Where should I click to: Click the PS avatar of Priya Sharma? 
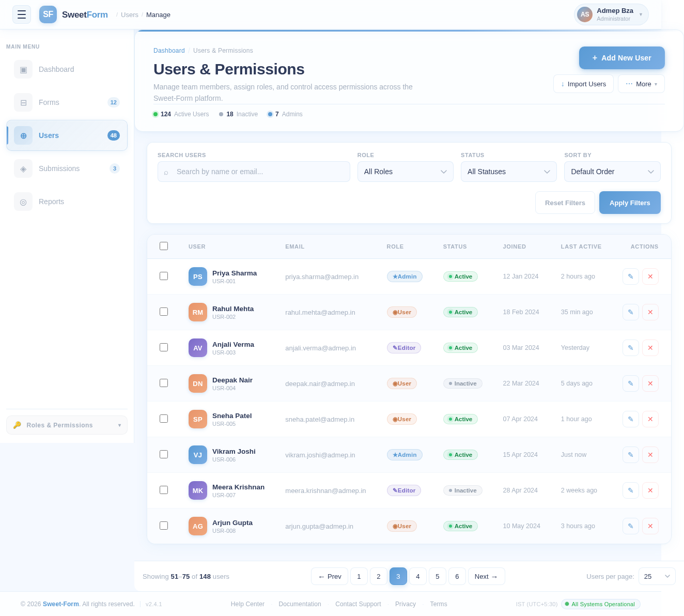coord(198,276)
